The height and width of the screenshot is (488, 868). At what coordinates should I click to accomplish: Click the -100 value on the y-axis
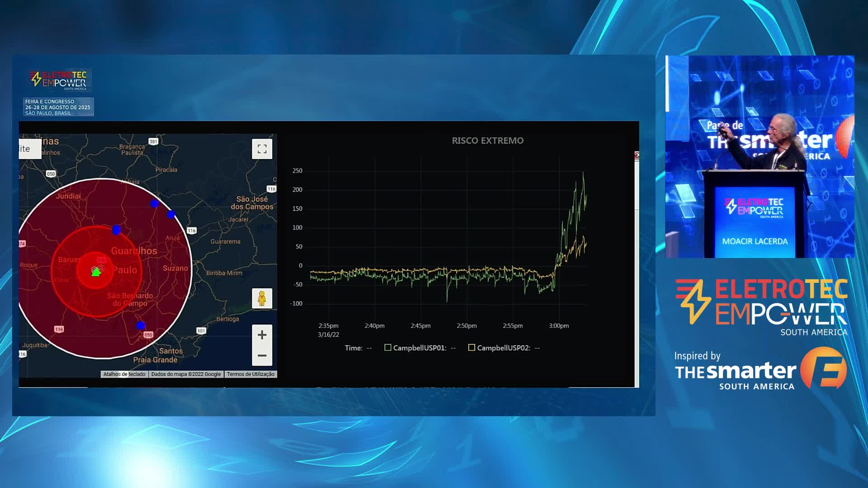296,304
